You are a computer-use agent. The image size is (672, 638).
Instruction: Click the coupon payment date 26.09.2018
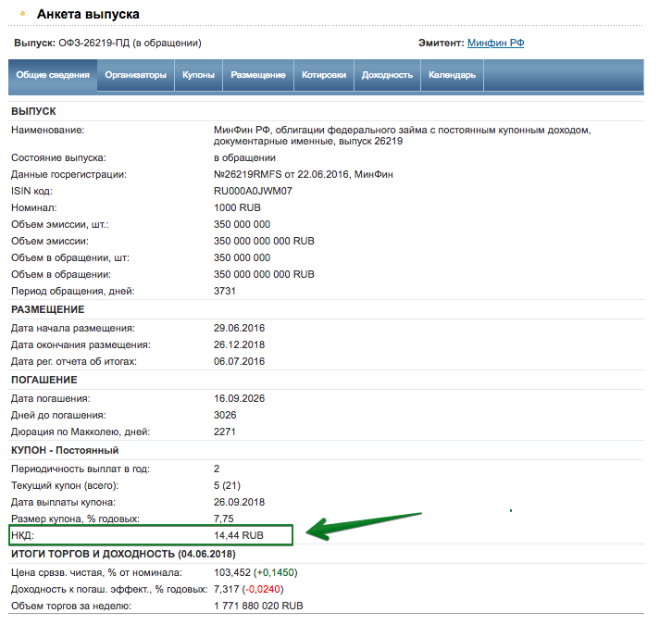pyautogui.click(x=239, y=502)
